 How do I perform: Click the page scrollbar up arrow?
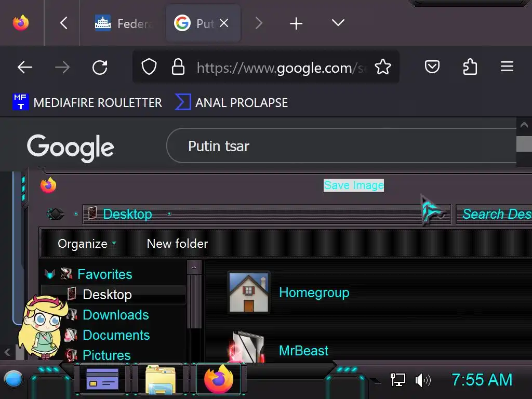point(524,125)
